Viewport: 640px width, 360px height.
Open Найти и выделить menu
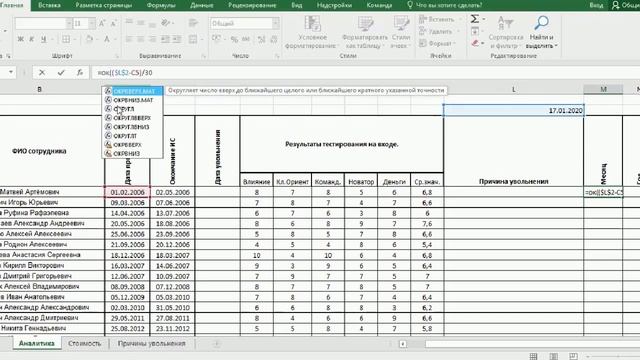point(541,32)
